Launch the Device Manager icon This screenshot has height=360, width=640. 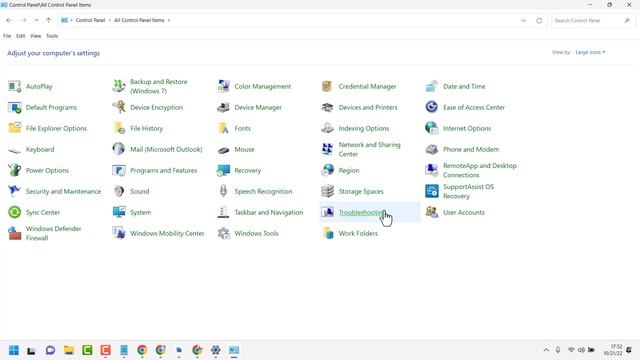[223, 107]
